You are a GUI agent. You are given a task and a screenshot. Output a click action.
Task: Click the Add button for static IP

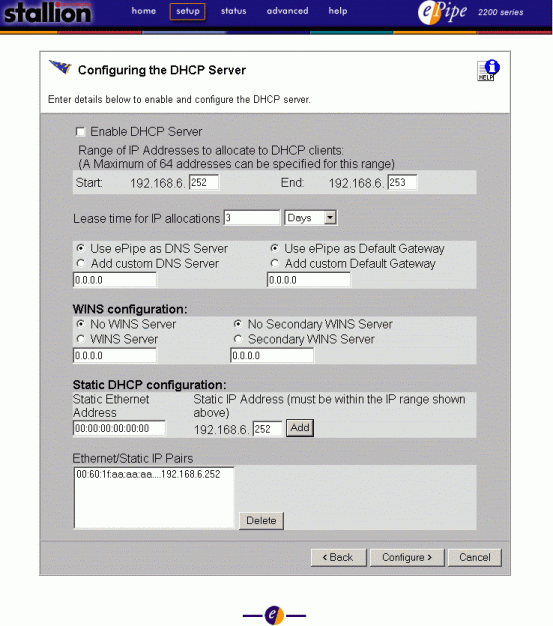[300, 428]
